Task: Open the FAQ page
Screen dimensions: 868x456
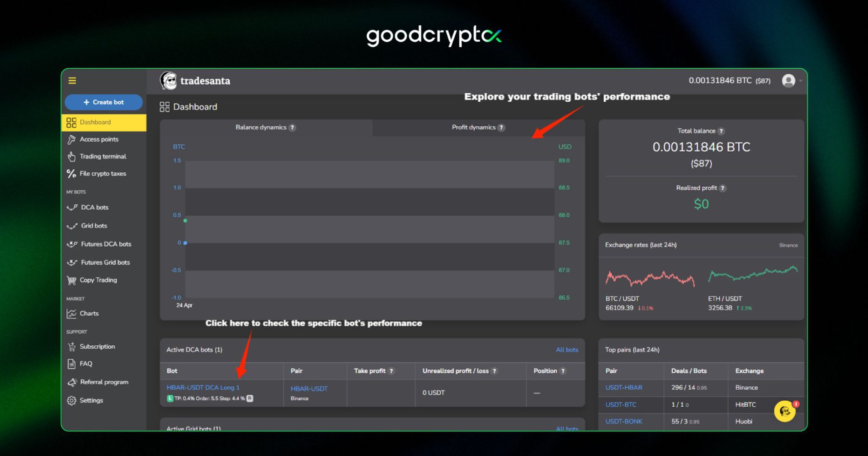Action: (x=86, y=364)
